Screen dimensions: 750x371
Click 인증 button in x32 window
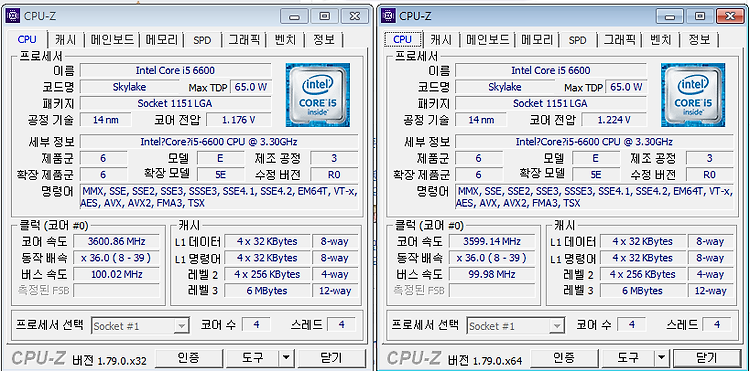[188, 357]
